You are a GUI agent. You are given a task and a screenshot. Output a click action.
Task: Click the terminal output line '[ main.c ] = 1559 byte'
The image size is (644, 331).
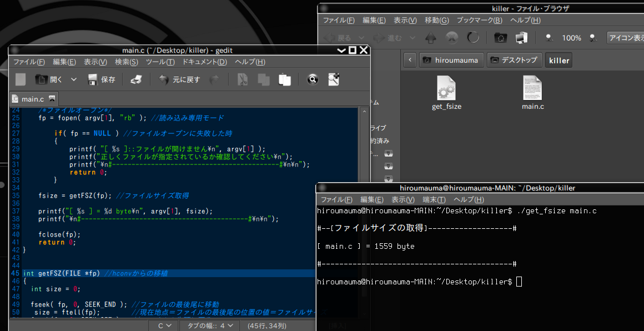point(366,247)
